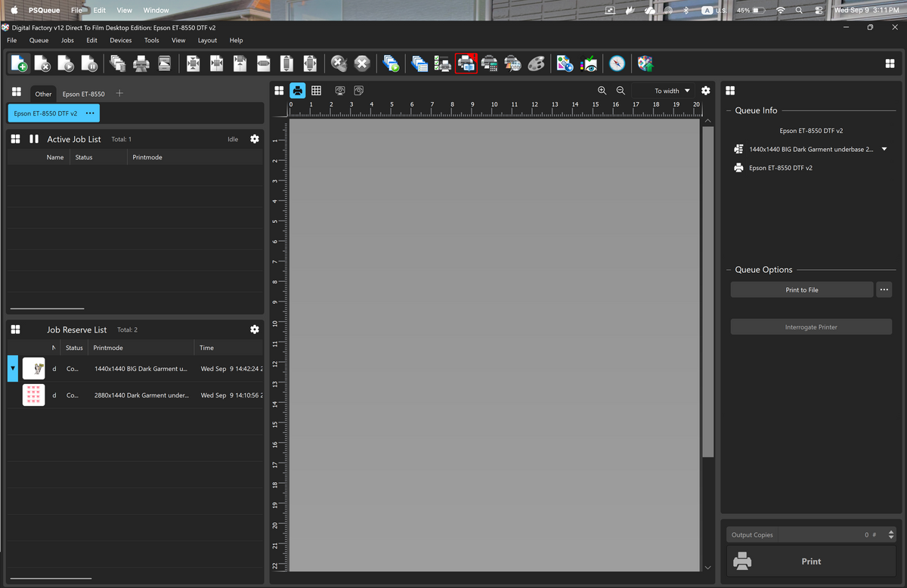Open the Layout menu
This screenshot has height=588, width=907.
pos(207,41)
